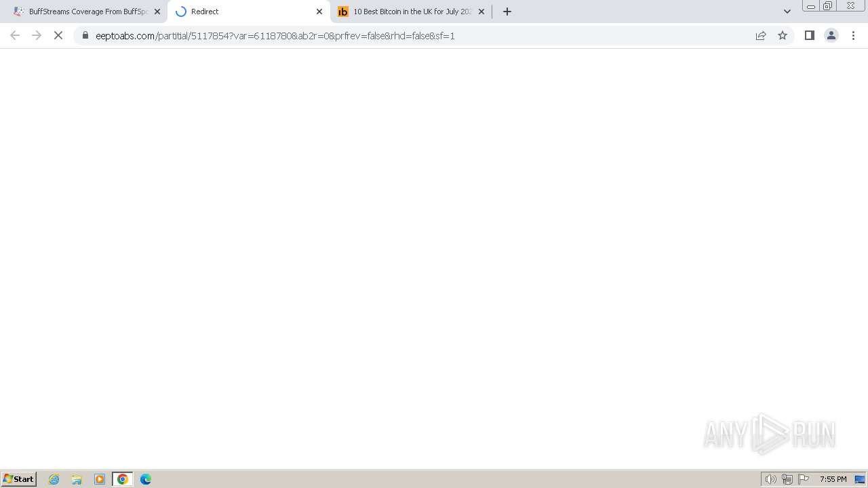The height and width of the screenshot is (488, 868).
Task: Open the network status tray icon
Action: [x=787, y=479]
